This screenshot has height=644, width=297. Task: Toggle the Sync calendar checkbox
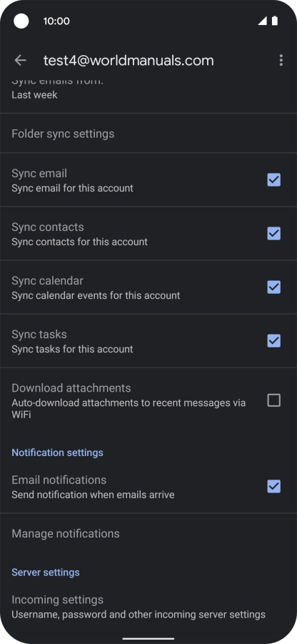point(274,287)
